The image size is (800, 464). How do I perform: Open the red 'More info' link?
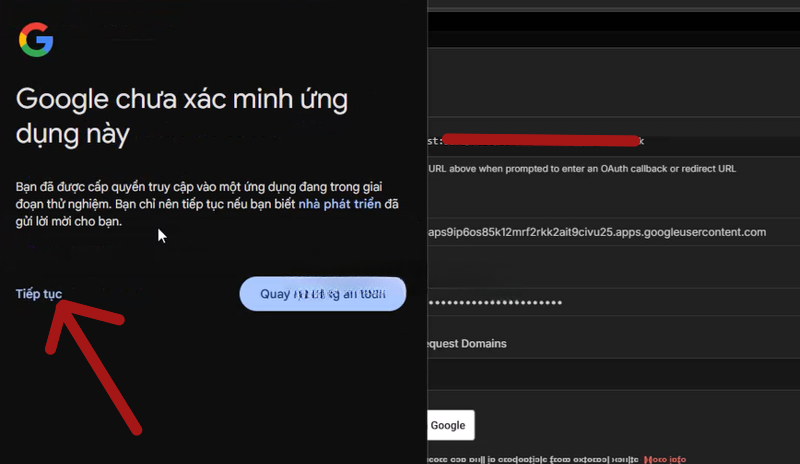(665, 459)
